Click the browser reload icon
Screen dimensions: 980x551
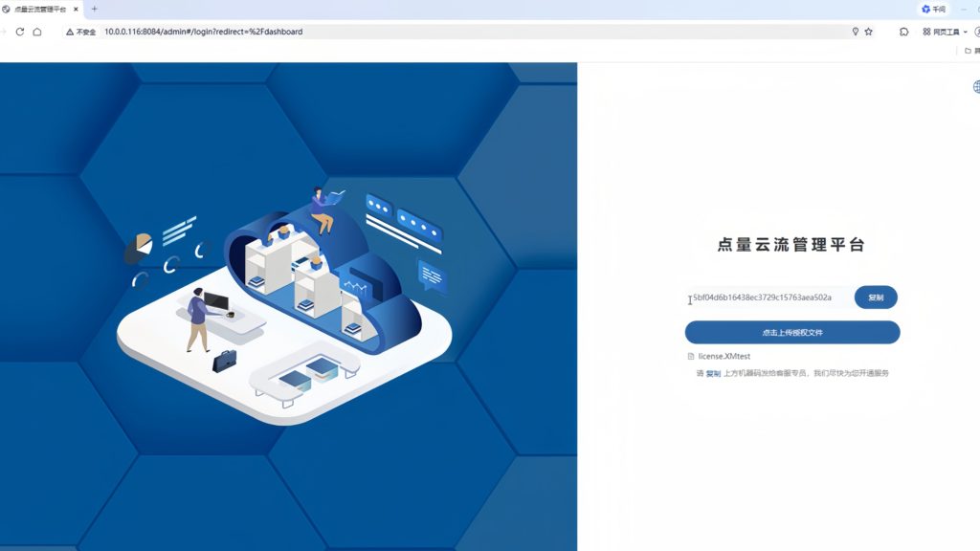[19, 32]
